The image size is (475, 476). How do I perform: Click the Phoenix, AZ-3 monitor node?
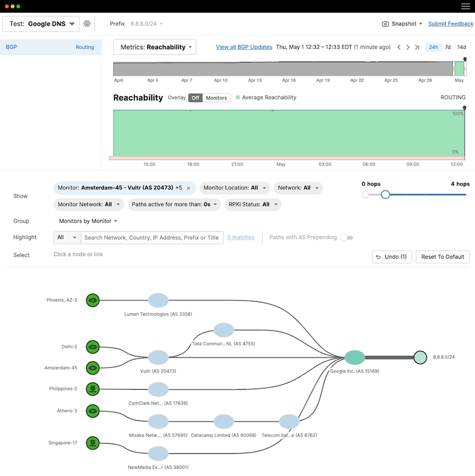(93, 300)
